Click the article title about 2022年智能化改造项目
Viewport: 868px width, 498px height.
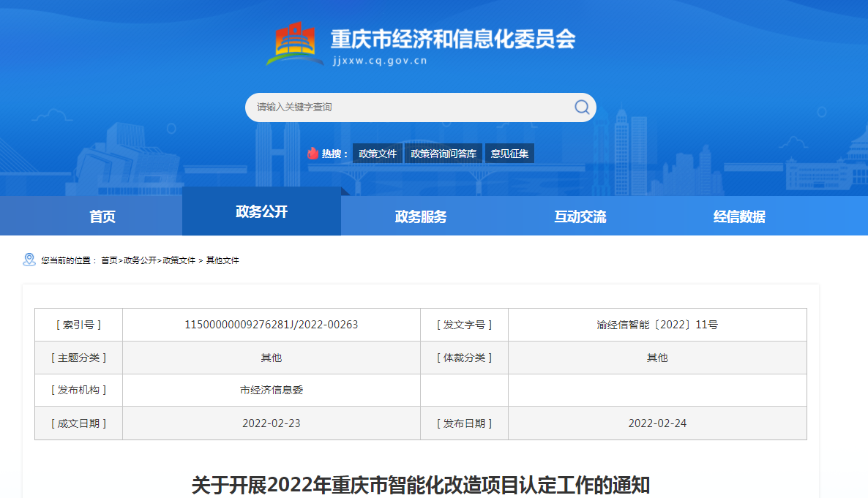(421, 485)
